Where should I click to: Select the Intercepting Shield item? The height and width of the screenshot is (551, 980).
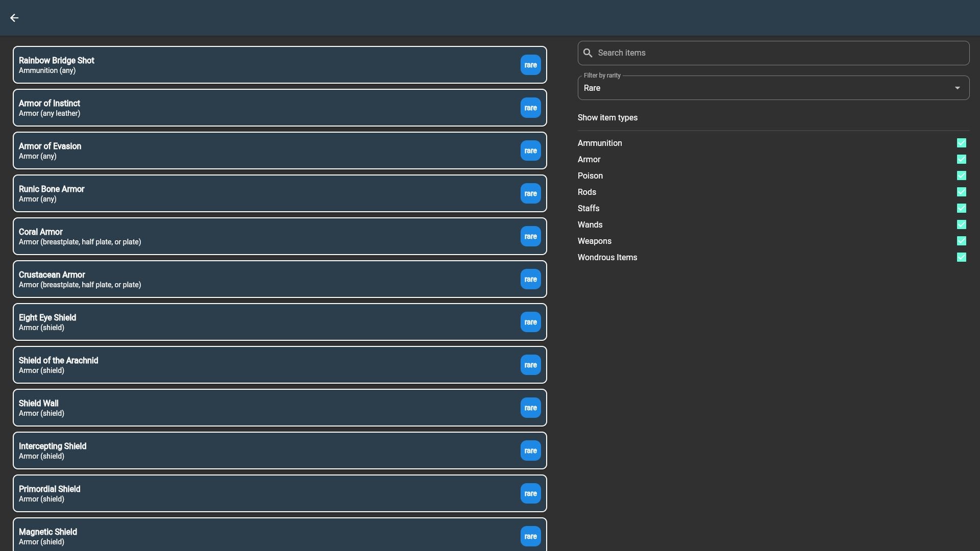265,451
